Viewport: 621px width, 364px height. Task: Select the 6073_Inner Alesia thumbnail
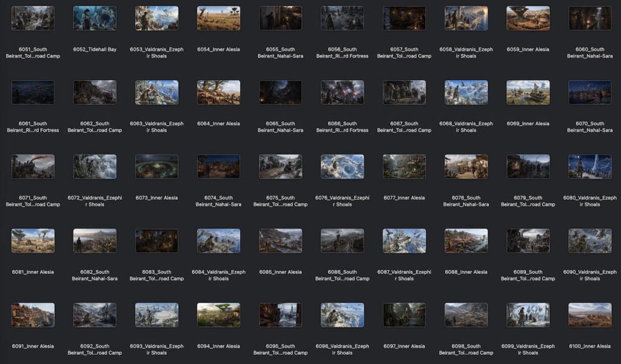coord(157,167)
